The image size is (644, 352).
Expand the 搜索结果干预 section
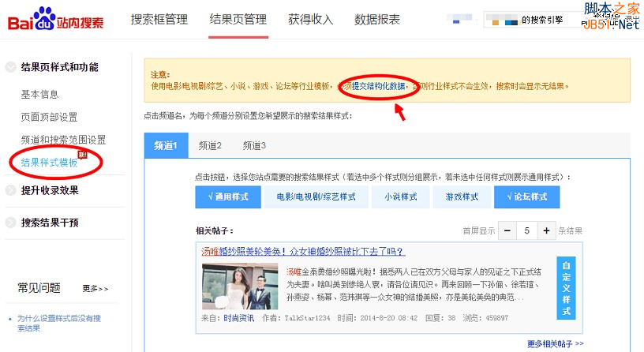tap(10, 223)
